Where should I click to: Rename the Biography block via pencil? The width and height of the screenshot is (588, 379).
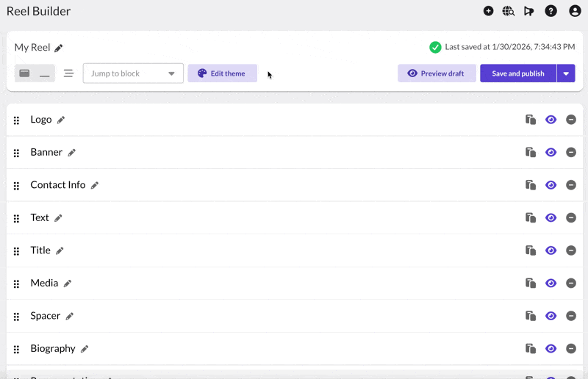(85, 349)
